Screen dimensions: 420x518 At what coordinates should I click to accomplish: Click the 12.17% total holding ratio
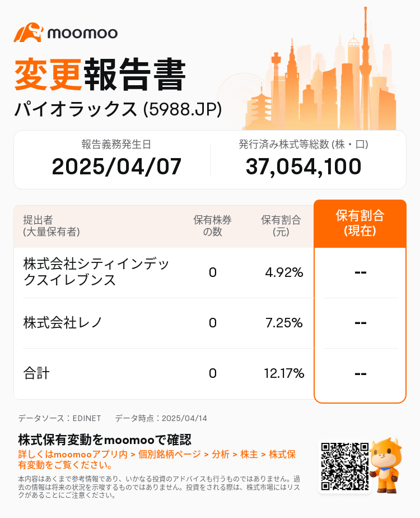(284, 373)
